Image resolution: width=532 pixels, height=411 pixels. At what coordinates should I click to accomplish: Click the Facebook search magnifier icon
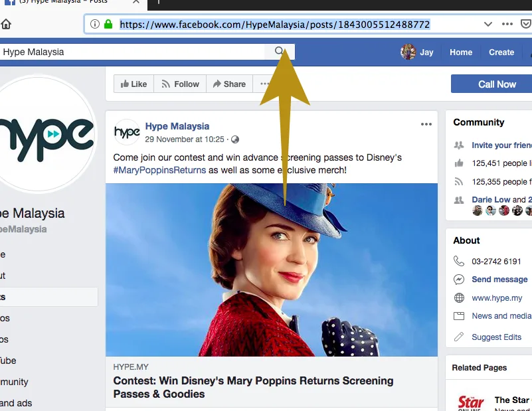(279, 52)
